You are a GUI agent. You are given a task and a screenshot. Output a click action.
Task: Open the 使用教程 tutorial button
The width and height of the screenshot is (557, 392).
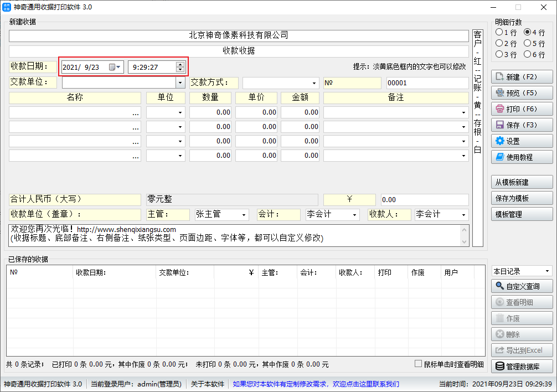point(522,157)
